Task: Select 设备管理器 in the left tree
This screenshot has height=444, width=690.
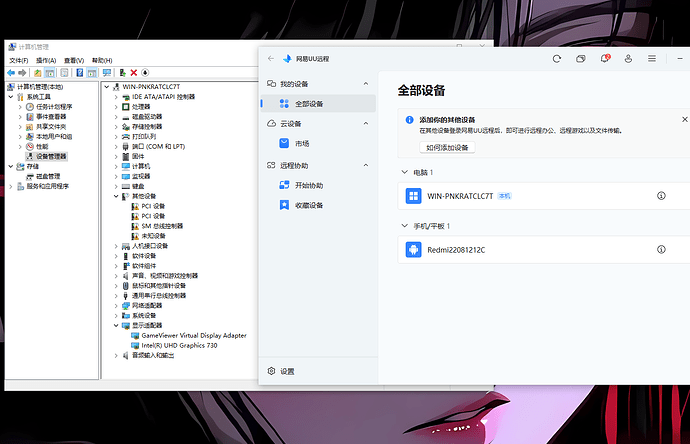Action: point(47,156)
